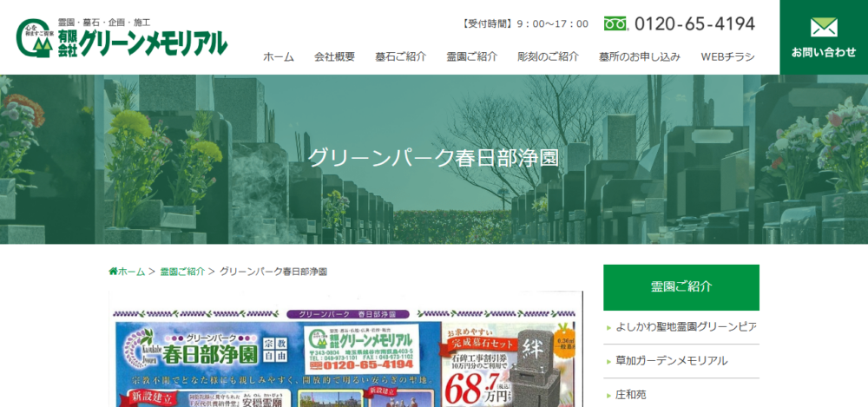868x407 pixels.
Task: Click the Green Memorial company logo
Action: [x=122, y=37]
